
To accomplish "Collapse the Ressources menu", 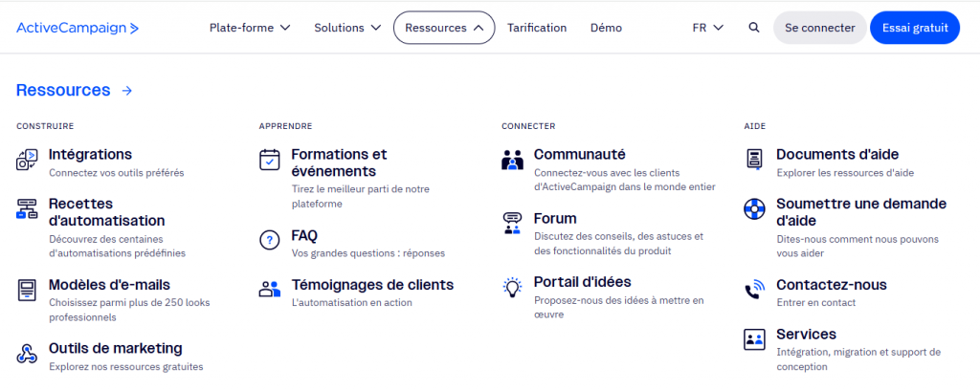I will (444, 28).
